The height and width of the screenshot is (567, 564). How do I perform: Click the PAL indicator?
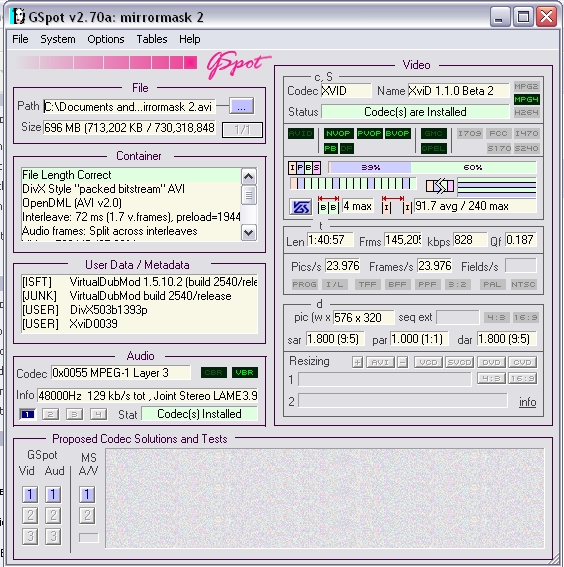pyautogui.click(x=492, y=284)
